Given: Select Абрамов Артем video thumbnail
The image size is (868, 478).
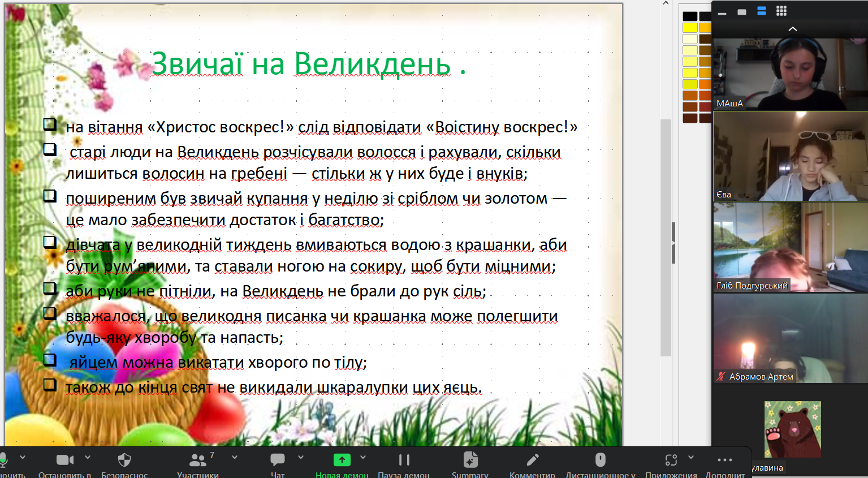Looking at the screenshot, I should (791, 338).
